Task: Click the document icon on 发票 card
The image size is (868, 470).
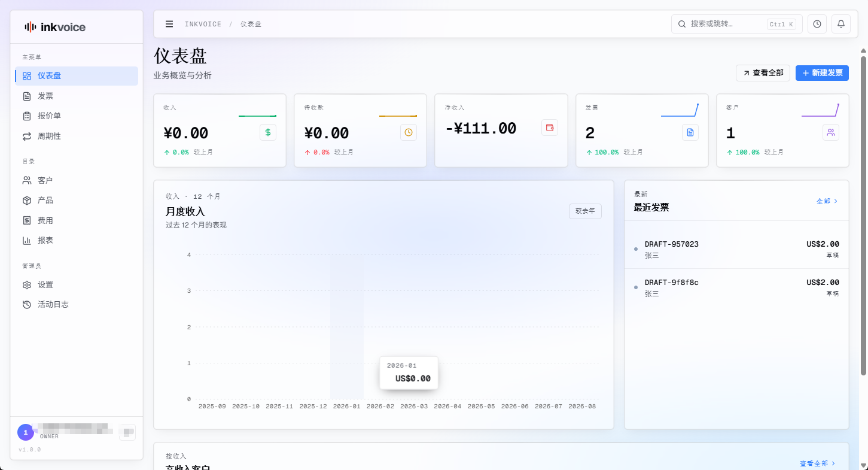Action: pos(690,132)
